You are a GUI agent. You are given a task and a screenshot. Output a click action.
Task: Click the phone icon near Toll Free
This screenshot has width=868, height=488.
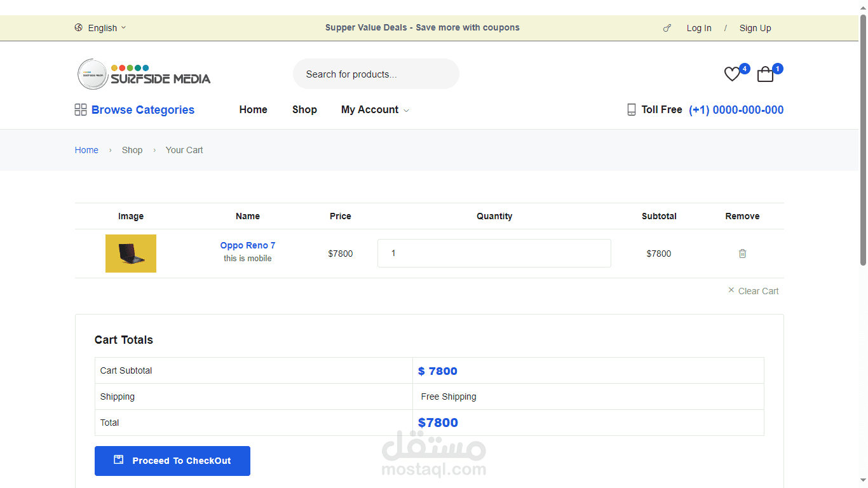[632, 110]
